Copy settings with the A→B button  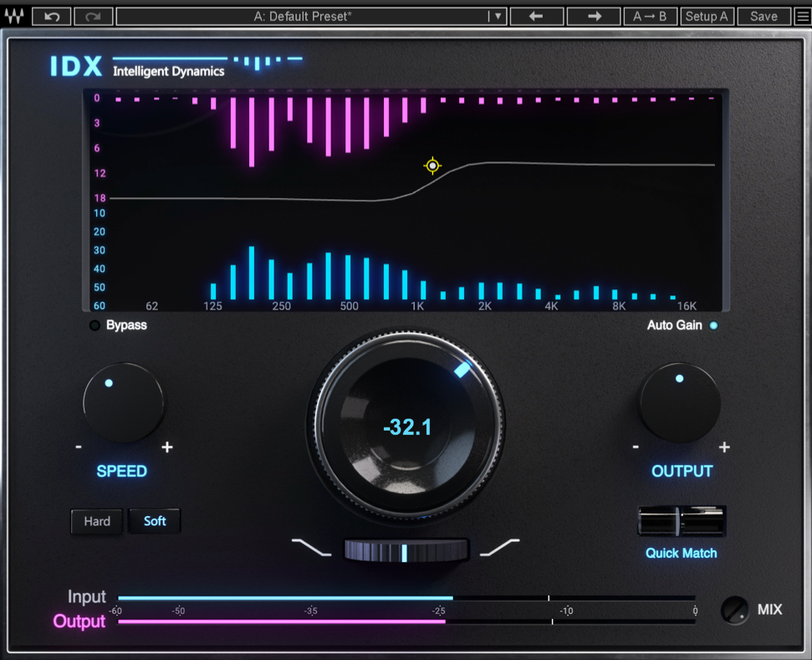651,15
